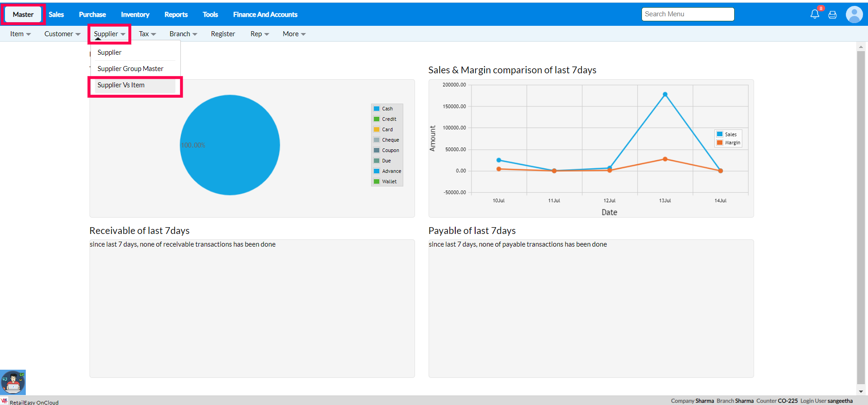The height and width of the screenshot is (405, 868).
Task: Expand the More dropdown menu
Action: click(294, 34)
